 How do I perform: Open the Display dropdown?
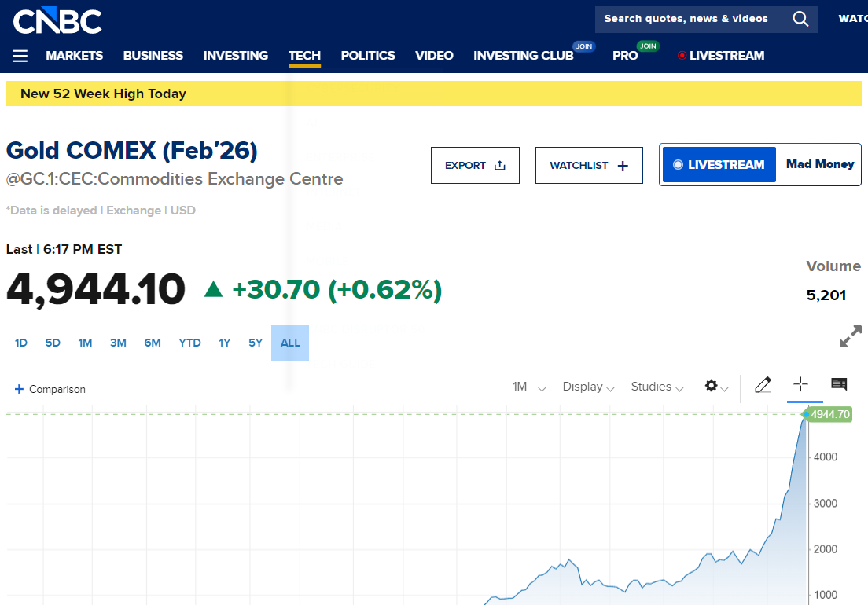coord(588,387)
